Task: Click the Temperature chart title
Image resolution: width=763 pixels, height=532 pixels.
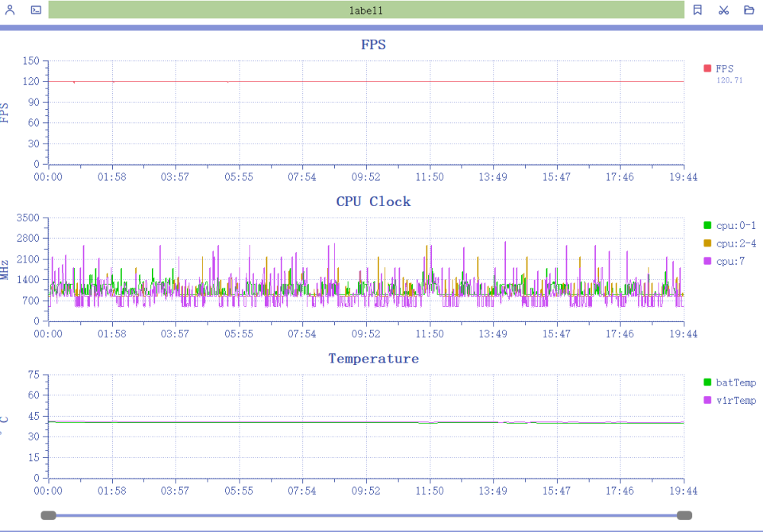Action: [x=373, y=359]
